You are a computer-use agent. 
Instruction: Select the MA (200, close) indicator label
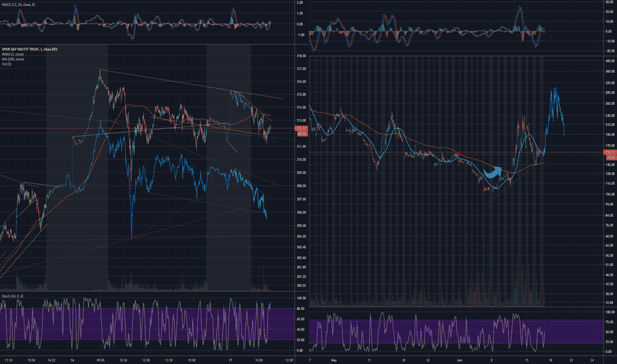(13, 59)
